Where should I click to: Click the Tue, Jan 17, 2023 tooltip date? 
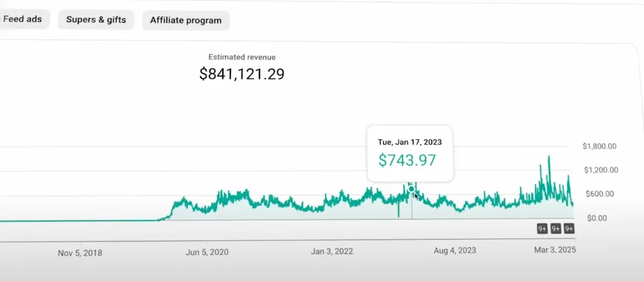click(x=410, y=142)
